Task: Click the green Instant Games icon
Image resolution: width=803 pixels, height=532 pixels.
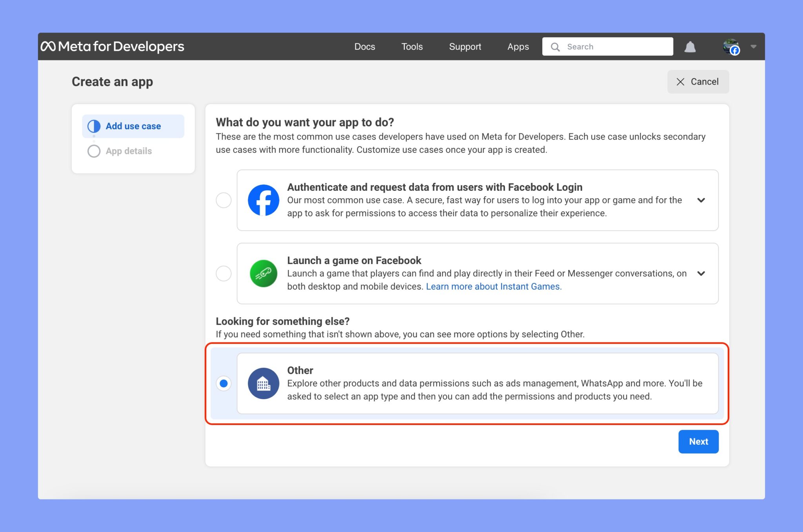Action: coord(263,273)
